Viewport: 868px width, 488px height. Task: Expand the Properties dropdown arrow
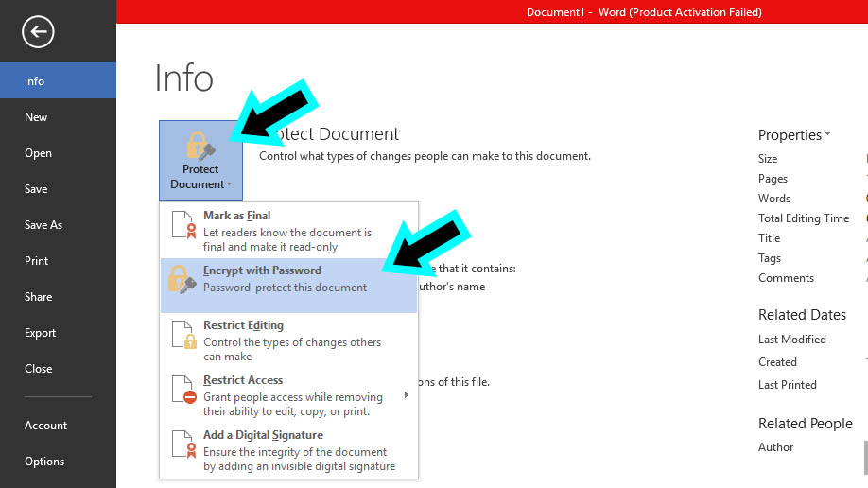click(827, 135)
